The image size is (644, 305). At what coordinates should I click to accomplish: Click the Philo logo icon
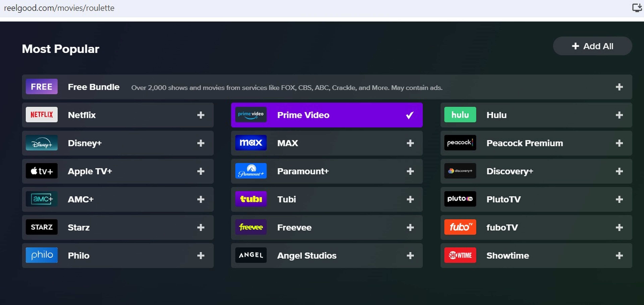pos(41,255)
